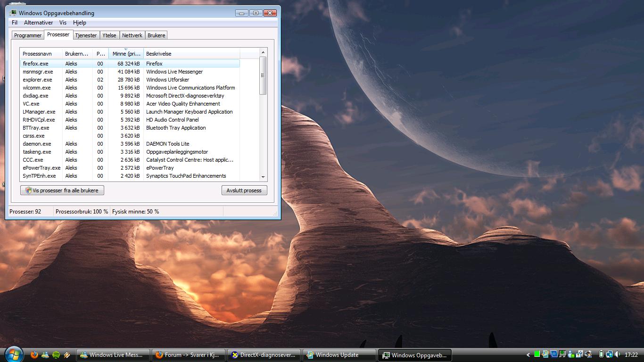644x362 pixels.
Task: Select the csrss.exe process
Action: (130, 136)
